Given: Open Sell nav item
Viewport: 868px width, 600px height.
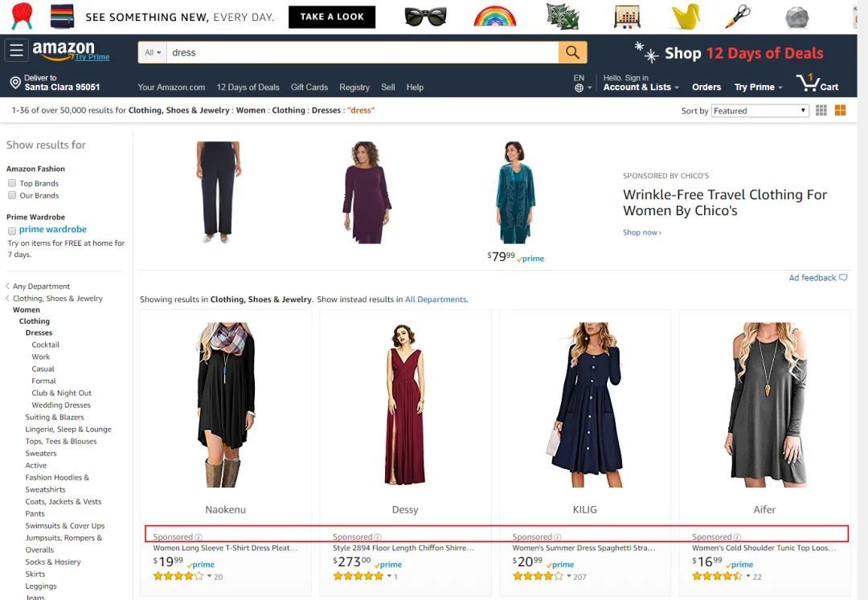Looking at the screenshot, I should coord(388,88).
